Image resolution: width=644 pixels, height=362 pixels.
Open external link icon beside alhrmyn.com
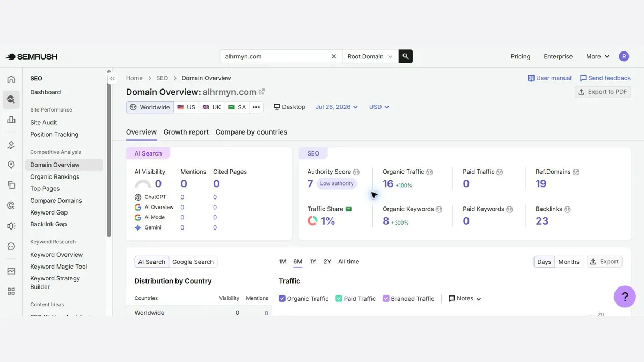(x=262, y=92)
